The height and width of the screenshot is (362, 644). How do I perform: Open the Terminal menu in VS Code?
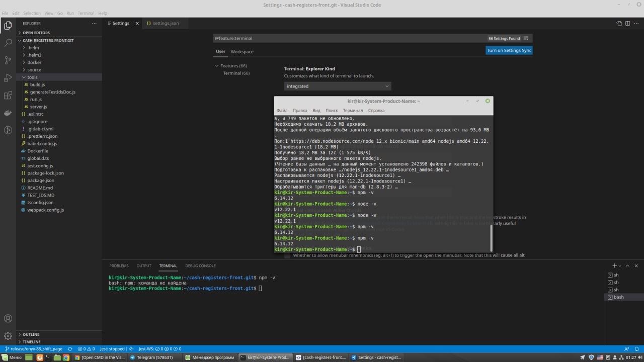pos(86,13)
